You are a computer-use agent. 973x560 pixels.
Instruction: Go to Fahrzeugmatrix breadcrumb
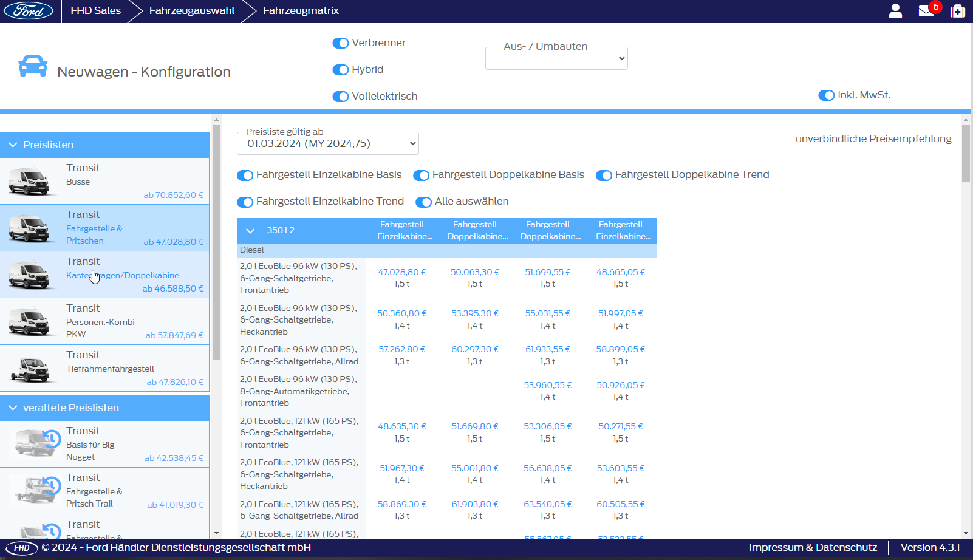(x=301, y=10)
